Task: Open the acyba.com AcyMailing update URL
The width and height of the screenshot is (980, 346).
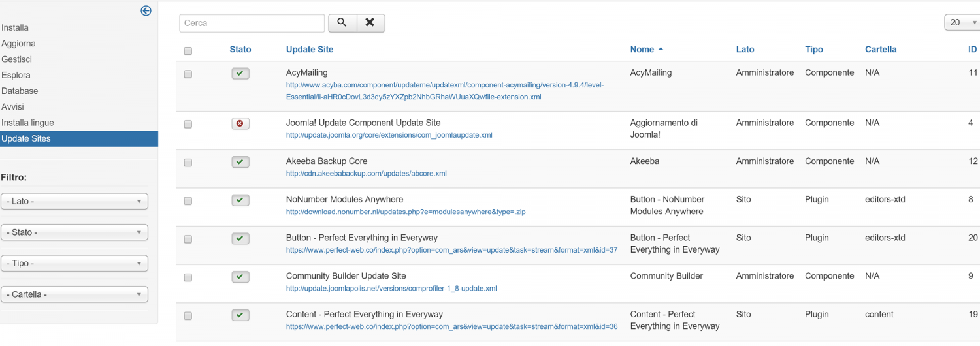Action: 445,91
